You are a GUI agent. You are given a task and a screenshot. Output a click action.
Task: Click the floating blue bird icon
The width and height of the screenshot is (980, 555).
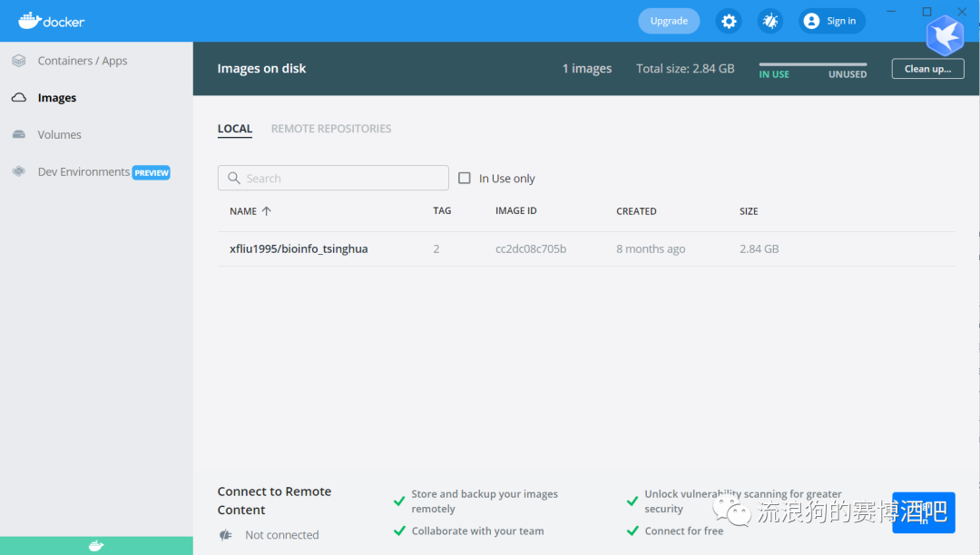tap(945, 35)
